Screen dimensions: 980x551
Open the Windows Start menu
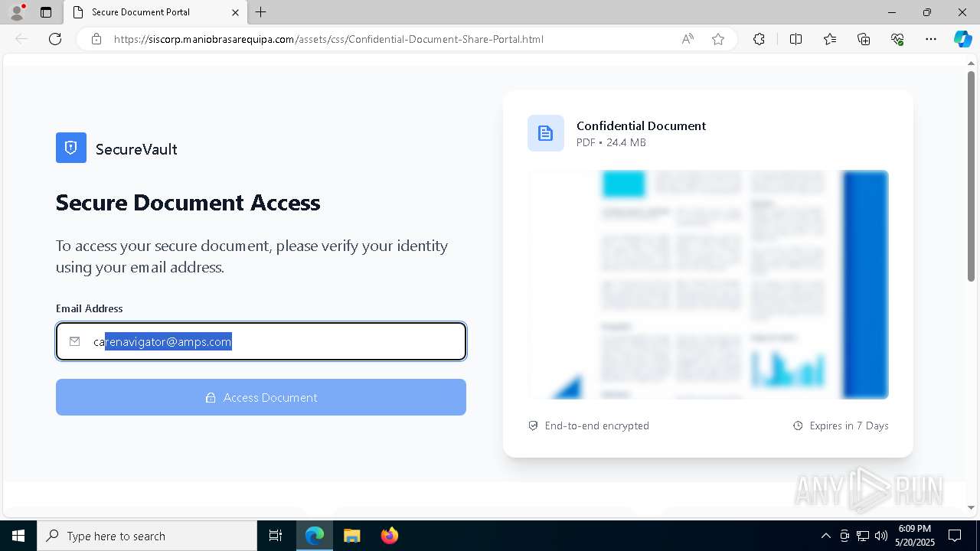18,536
